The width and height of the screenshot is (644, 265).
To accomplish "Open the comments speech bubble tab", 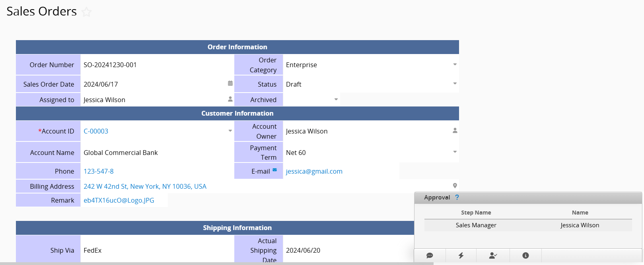I will (430, 255).
